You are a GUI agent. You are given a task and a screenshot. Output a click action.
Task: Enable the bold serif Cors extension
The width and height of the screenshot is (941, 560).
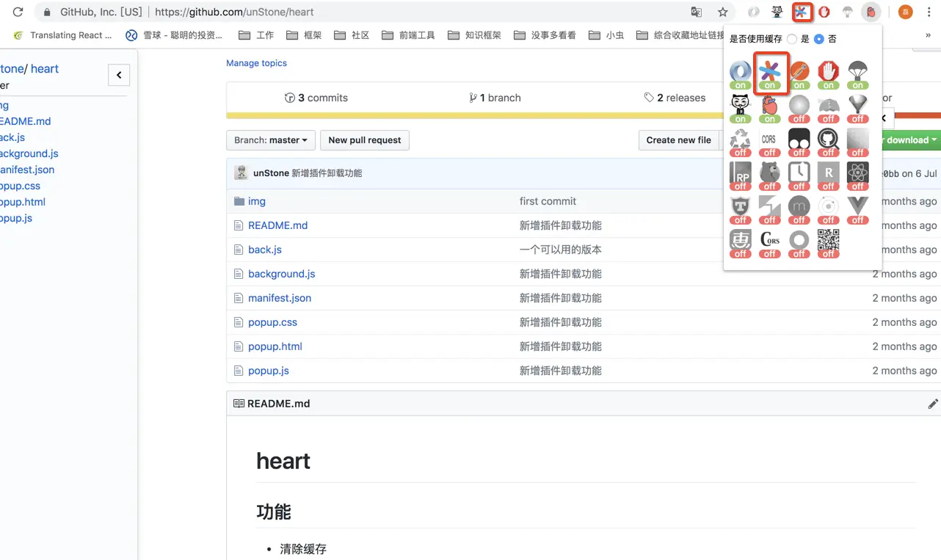[769, 243]
